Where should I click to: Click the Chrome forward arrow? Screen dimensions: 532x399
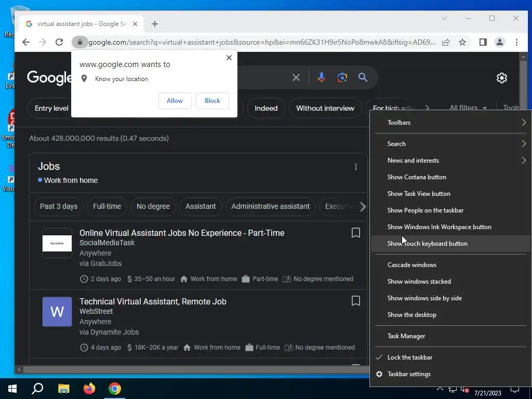tap(43, 42)
